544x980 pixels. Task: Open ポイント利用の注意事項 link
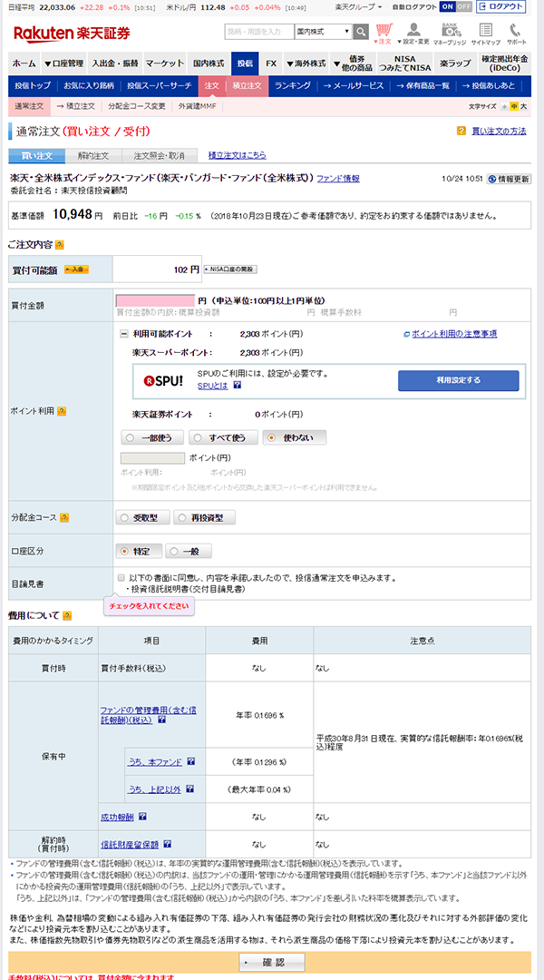tap(454, 334)
